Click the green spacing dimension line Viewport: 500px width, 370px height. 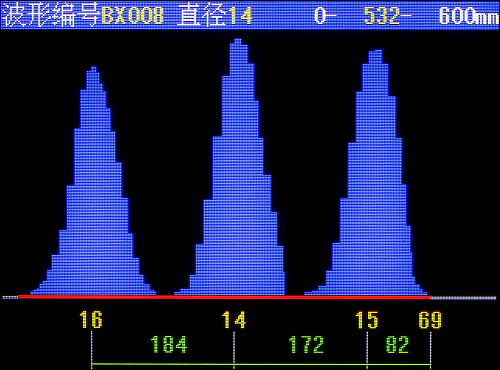(261, 364)
